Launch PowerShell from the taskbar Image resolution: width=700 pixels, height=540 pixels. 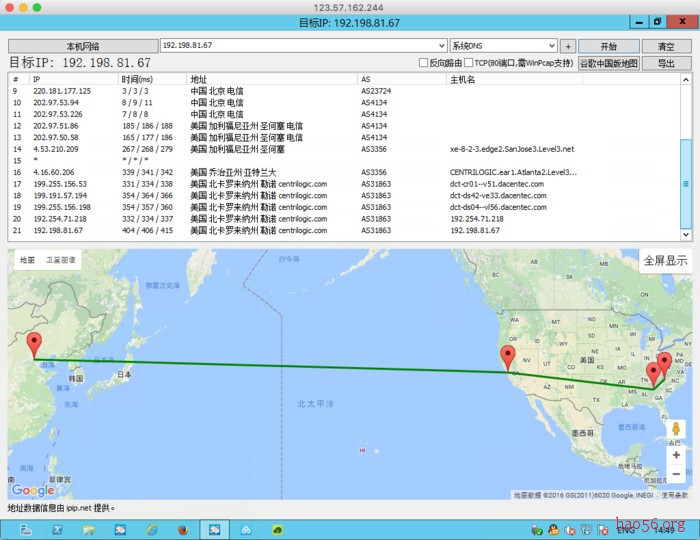coord(57,530)
